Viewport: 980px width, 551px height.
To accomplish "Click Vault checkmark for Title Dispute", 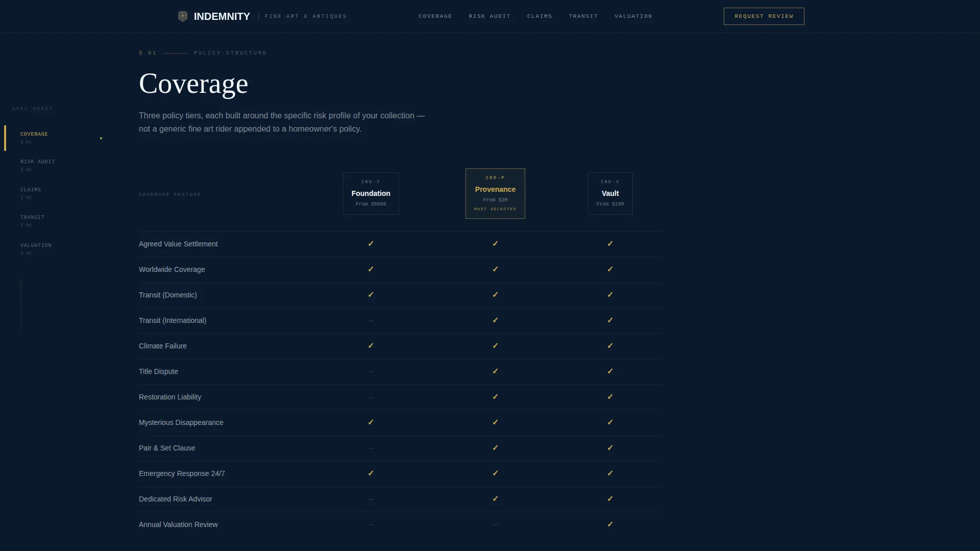I will 610,371.
